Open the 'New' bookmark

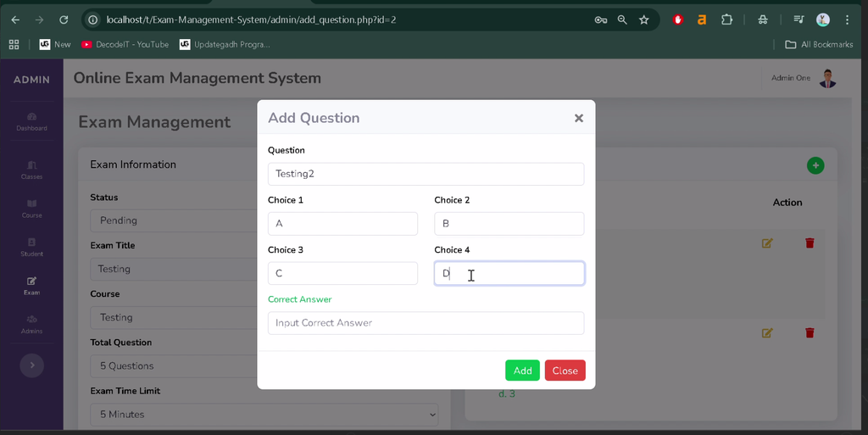[x=55, y=44]
